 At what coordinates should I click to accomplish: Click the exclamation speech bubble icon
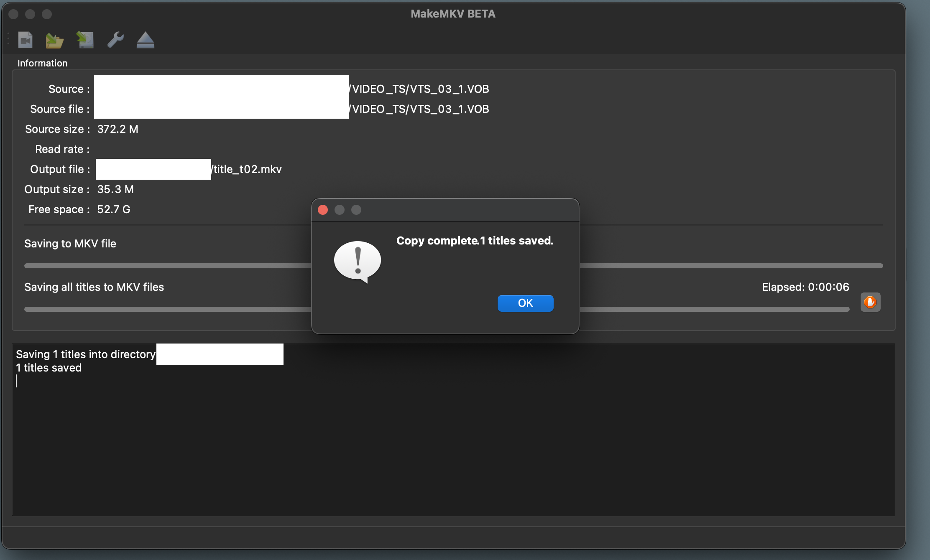tap(358, 262)
